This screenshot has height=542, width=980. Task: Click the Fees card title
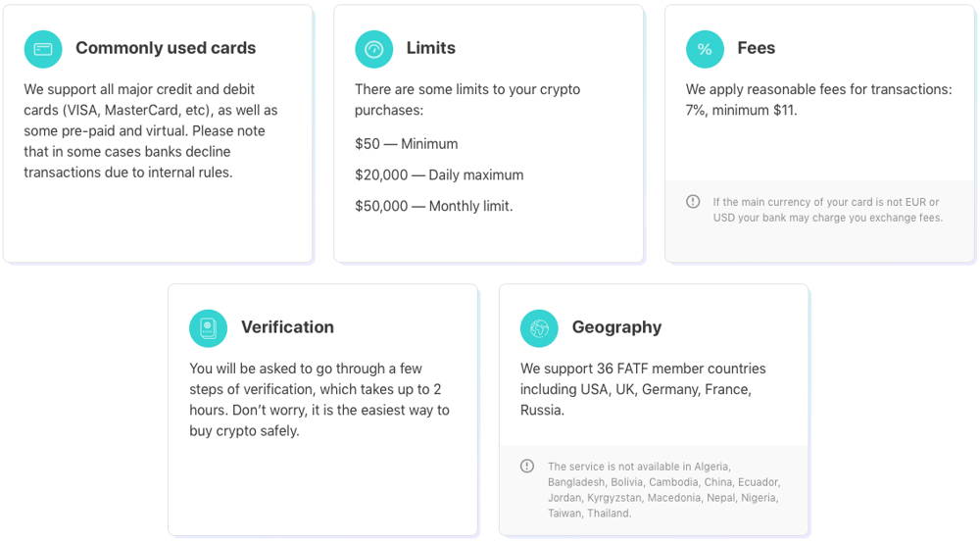coord(756,48)
